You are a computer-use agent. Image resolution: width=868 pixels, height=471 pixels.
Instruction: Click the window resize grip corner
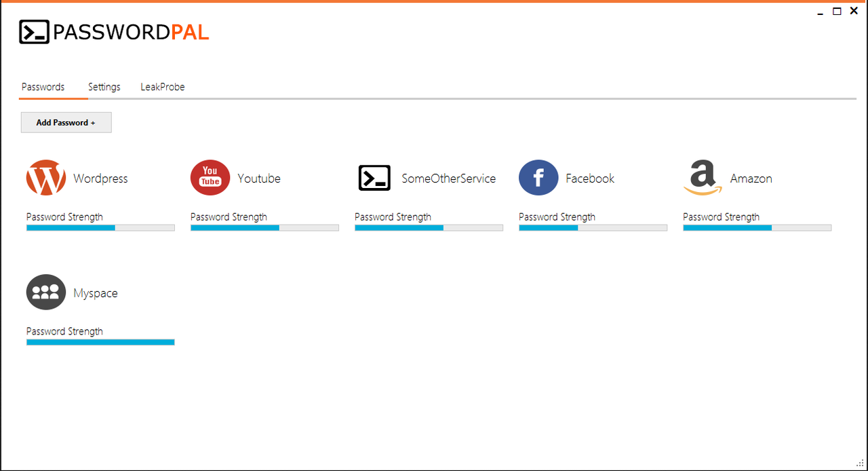pyautogui.click(x=860, y=463)
